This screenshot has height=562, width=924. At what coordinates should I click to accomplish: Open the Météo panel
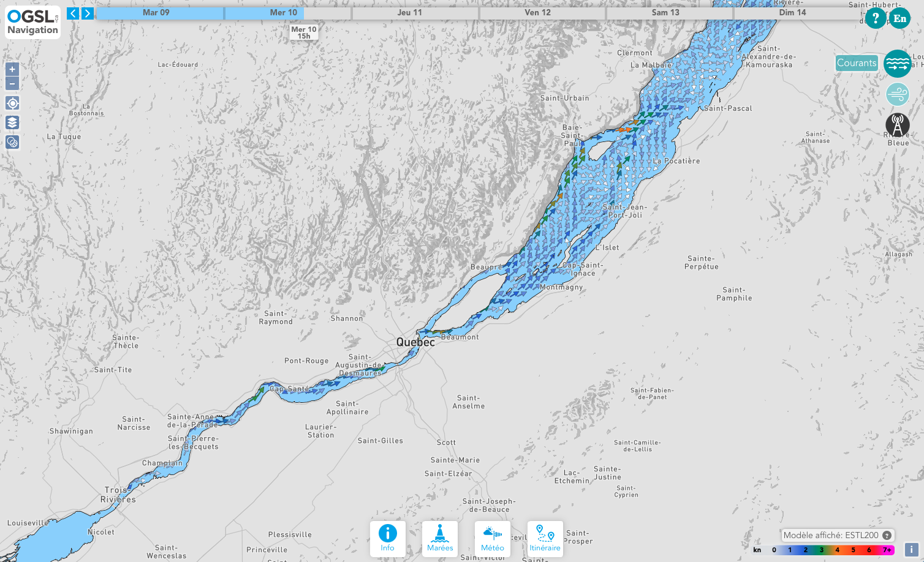click(493, 539)
